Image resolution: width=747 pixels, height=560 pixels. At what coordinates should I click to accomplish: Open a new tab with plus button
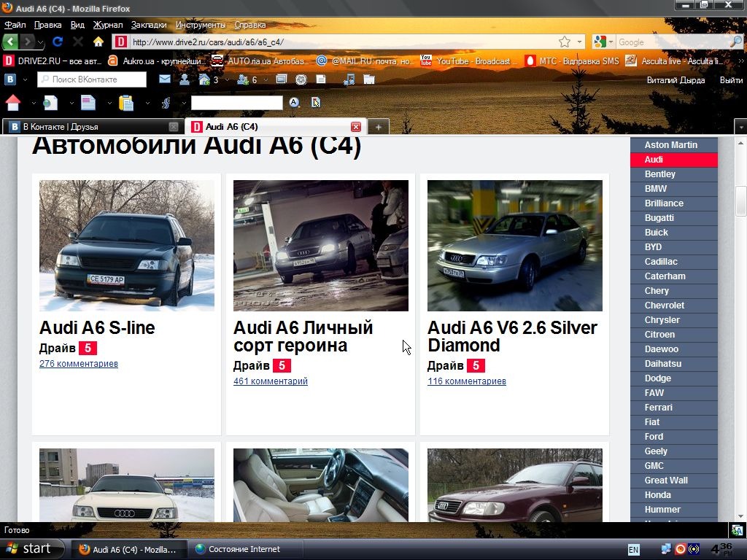(x=379, y=127)
